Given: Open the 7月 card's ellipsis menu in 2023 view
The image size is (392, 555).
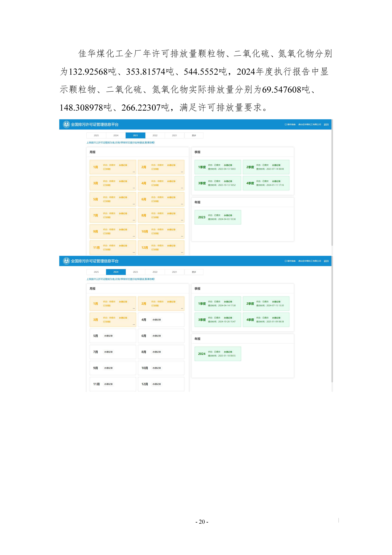Looking at the screenshot, I should coord(134,220).
